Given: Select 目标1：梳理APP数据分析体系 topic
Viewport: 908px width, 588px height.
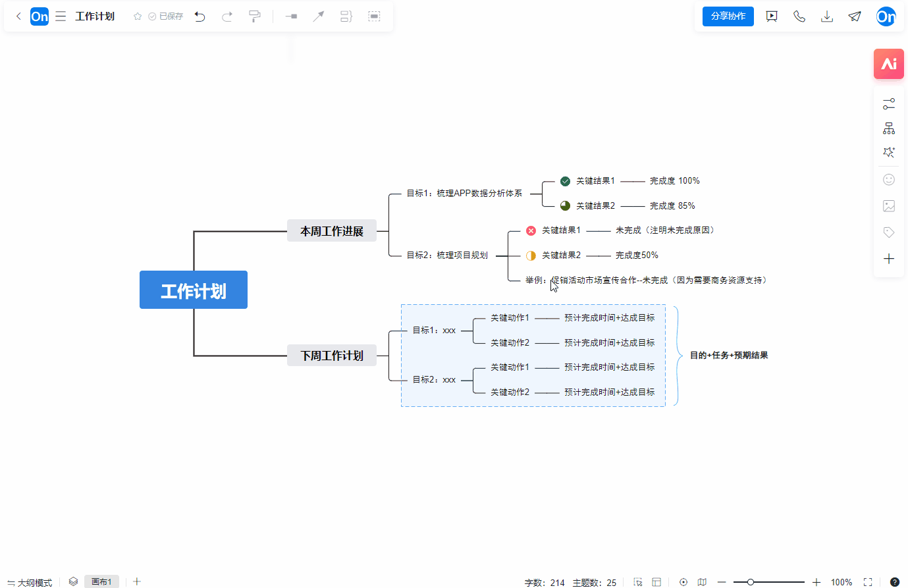Looking at the screenshot, I should point(464,194).
